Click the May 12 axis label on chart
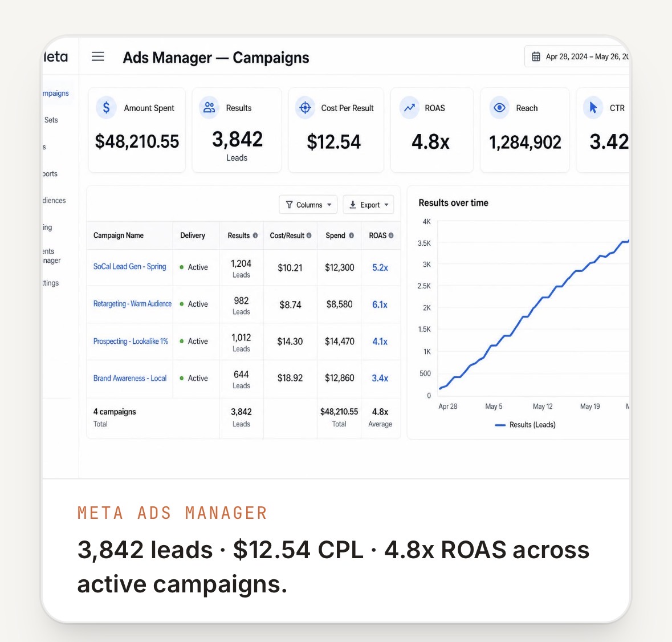Image resolution: width=672 pixels, height=642 pixels. tap(543, 407)
